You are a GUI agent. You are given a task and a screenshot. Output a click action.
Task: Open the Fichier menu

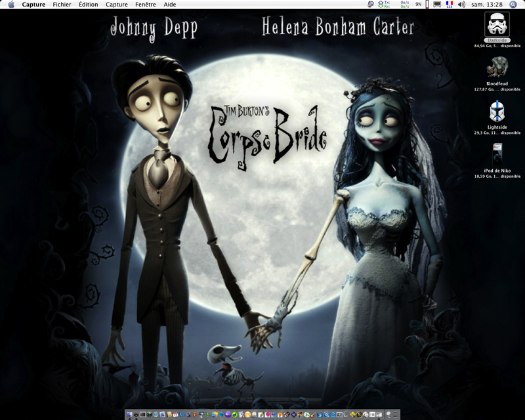point(62,5)
